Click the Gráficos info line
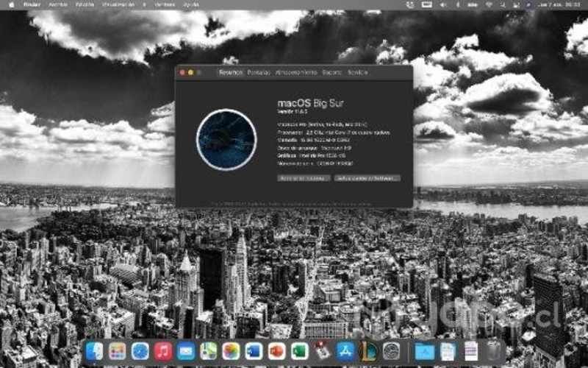Viewport: 588px width, 368px height. click(311, 155)
